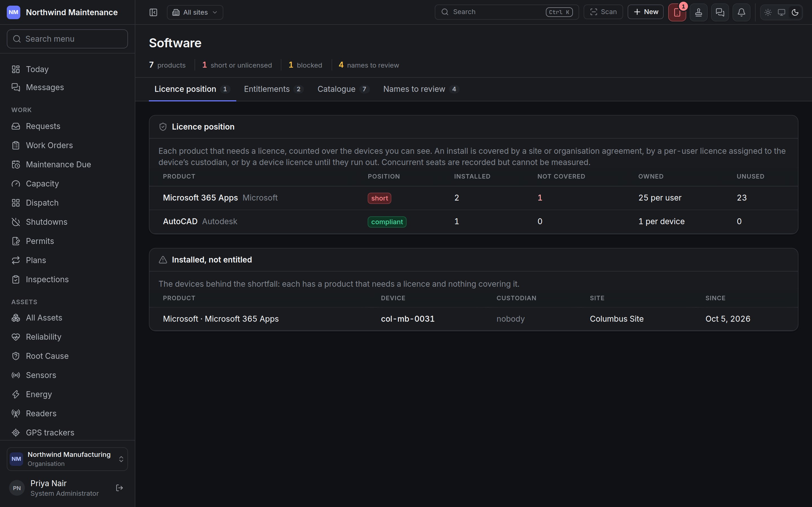
Task: Open the chat messages icon in header
Action: [x=720, y=12]
